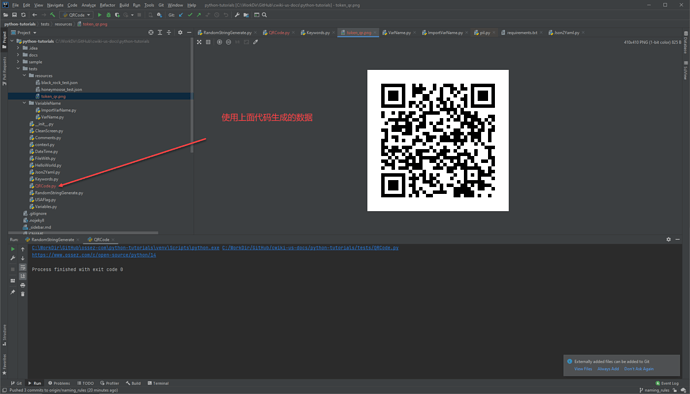Expand the sample folder

tap(18, 62)
